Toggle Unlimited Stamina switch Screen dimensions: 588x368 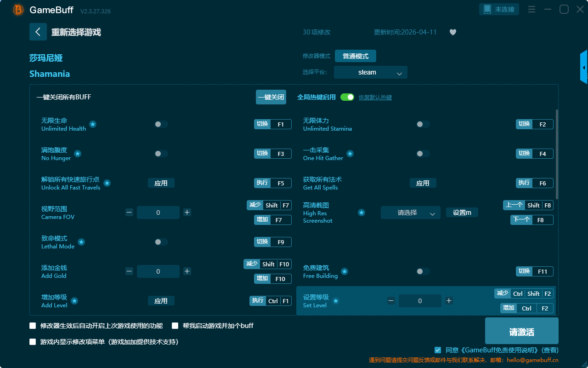pyautogui.click(x=423, y=124)
